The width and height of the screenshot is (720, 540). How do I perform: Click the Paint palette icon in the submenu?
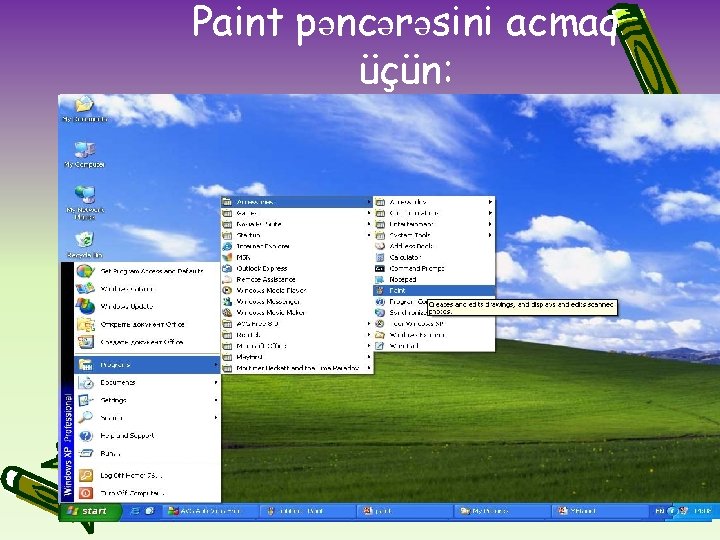pos(380,290)
